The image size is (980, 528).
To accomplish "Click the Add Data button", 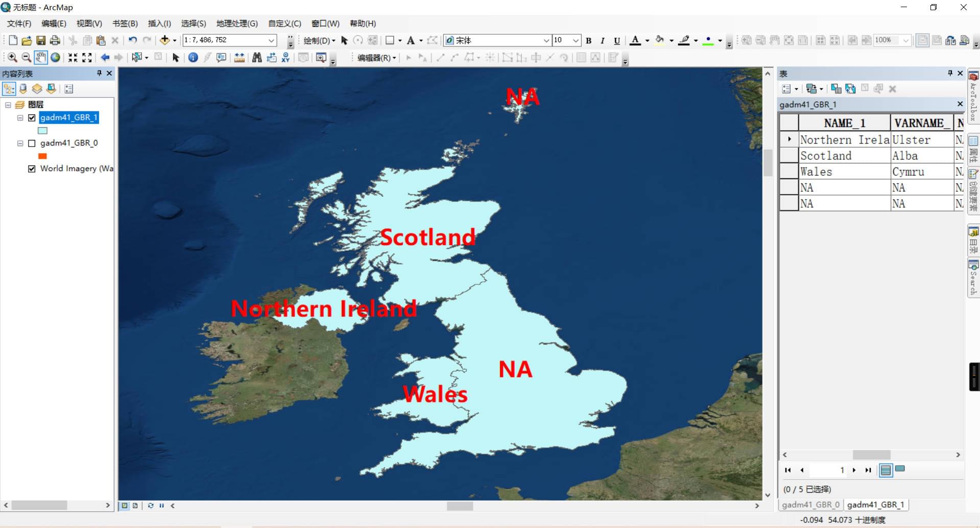I will coord(164,40).
